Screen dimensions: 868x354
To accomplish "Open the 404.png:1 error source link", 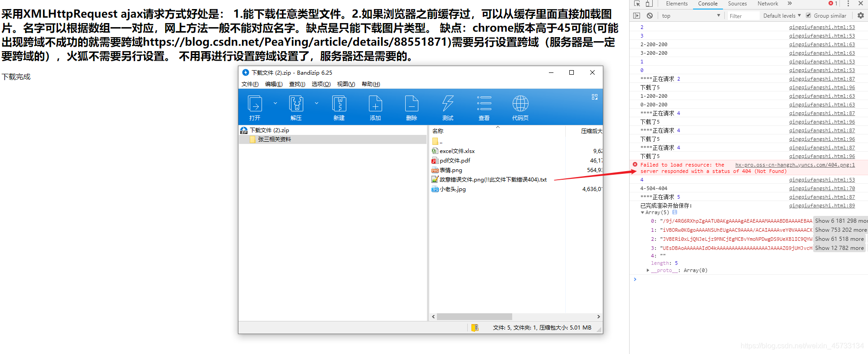I will (795, 165).
